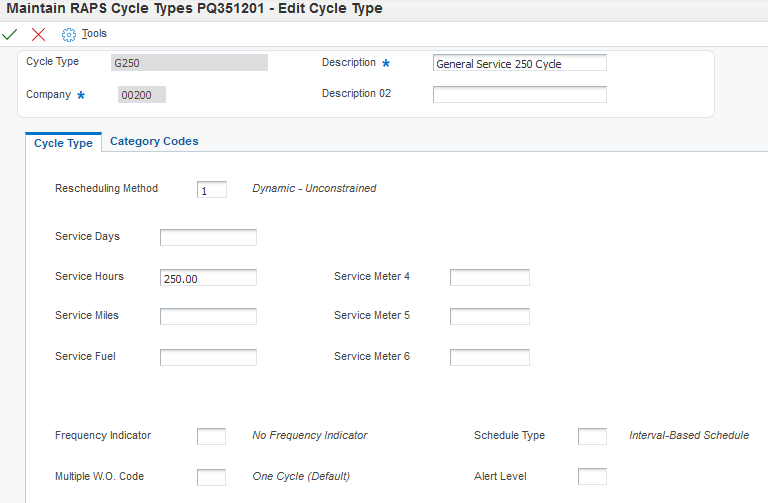Select the Cycle Type tab

[63, 143]
